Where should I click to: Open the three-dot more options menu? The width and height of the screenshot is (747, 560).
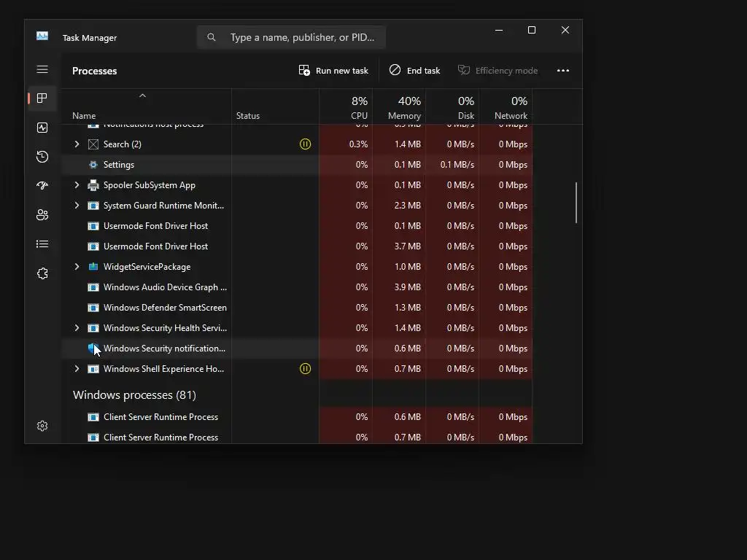click(x=563, y=71)
